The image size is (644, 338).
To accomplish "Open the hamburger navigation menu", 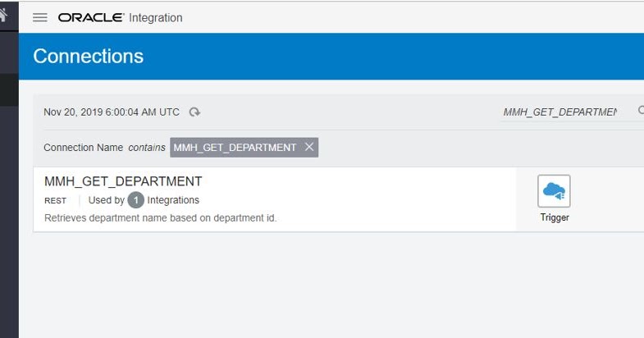I will point(40,18).
